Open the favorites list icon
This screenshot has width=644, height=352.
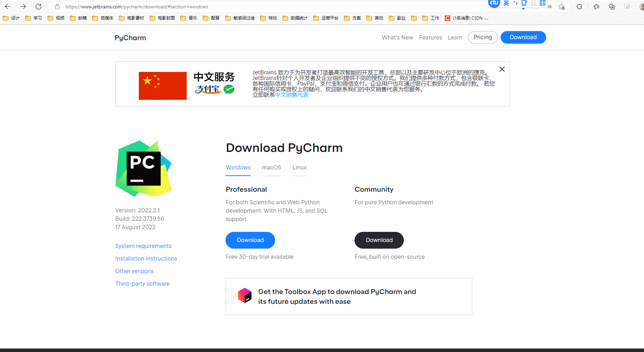pyautogui.click(x=596, y=7)
